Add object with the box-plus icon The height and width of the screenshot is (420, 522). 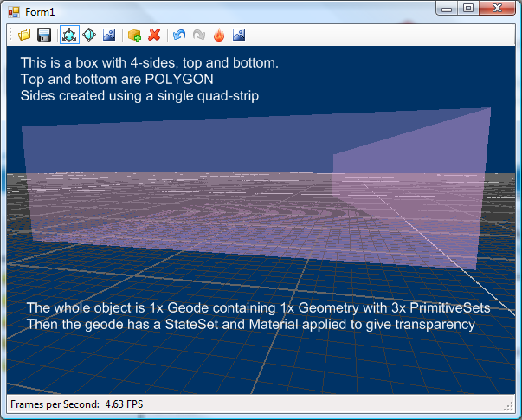(x=134, y=35)
